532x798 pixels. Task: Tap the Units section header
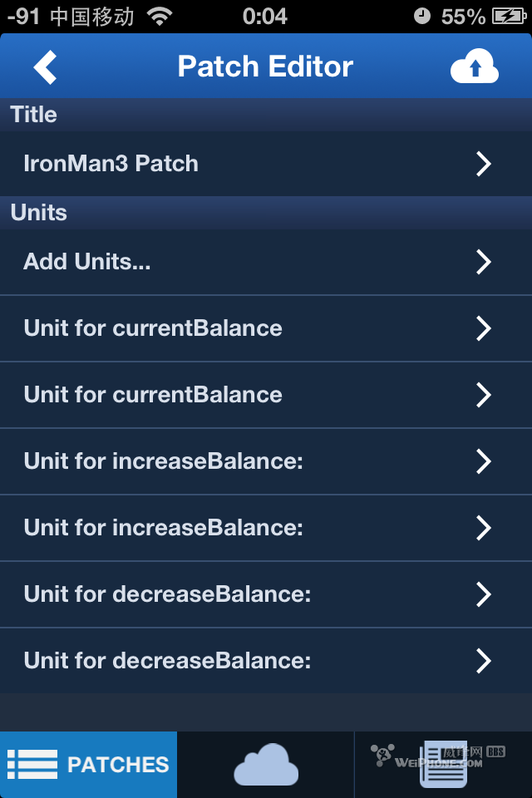[39, 213]
